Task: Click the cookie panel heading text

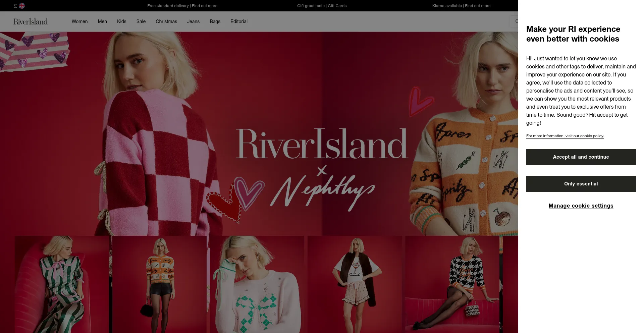Action: (573, 34)
